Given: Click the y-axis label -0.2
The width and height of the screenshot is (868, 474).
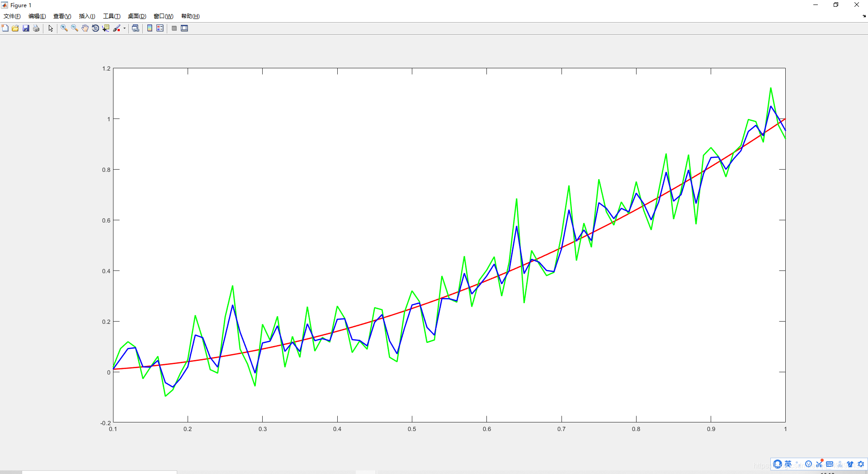Looking at the screenshot, I should pyautogui.click(x=105, y=423).
